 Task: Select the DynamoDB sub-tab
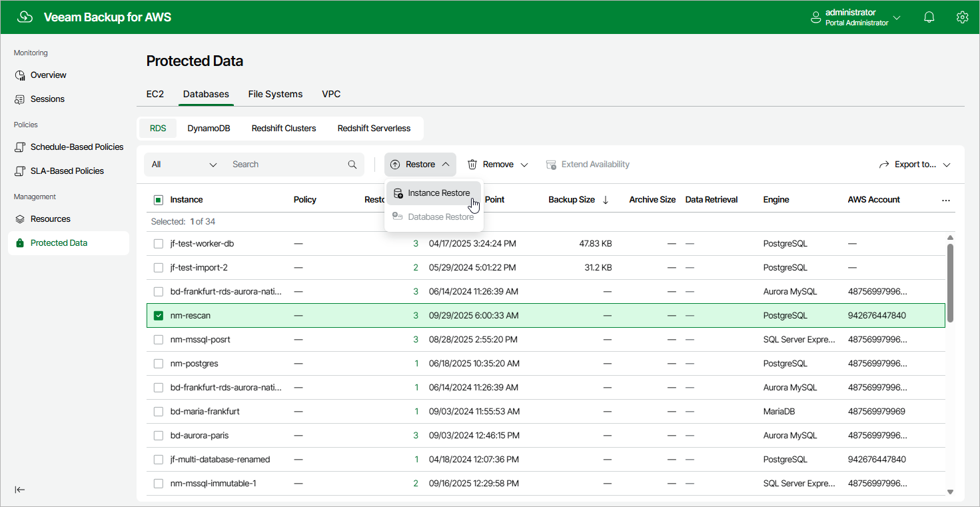(x=209, y=129)
